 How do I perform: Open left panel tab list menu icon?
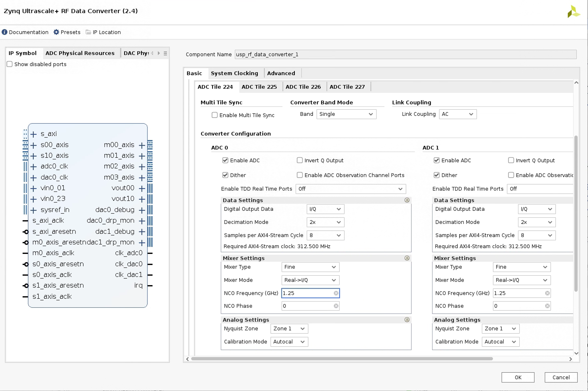[165, 53]
